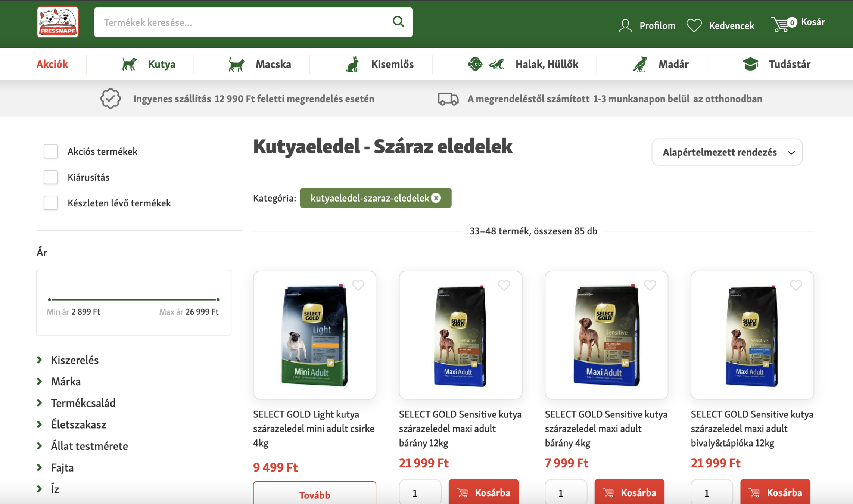853x504 pixels.
Task: Enable the Akciós termékek checkbox
Action: pyautogui.click(x=51, y=151)
